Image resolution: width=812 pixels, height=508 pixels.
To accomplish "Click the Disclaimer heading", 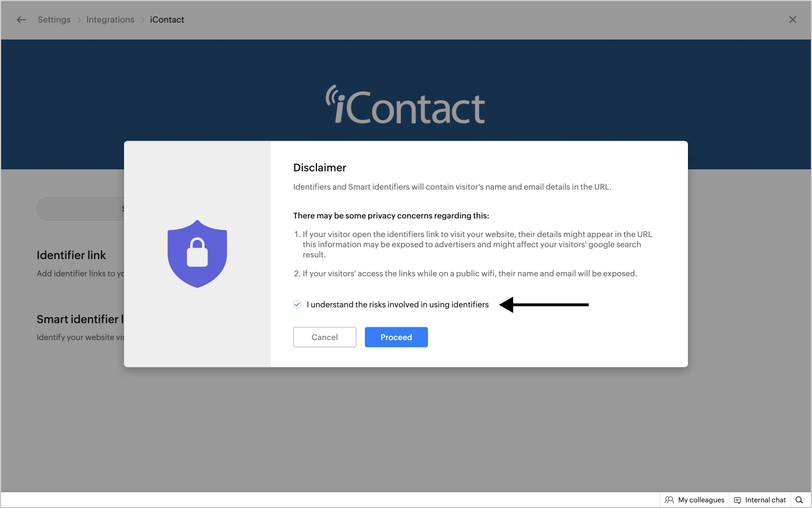I will tap(320, 168).
